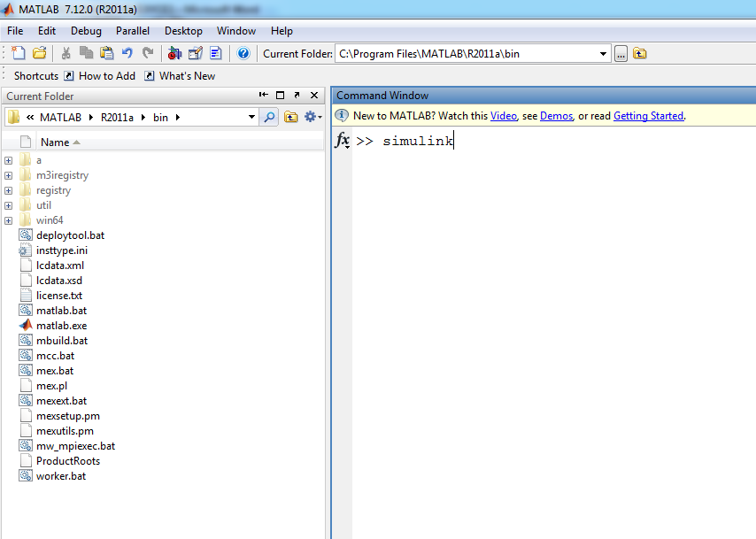The width and height of the screenshot is (756, 539).
Task: Open the Profiler toolbar icon
Action: click(x=215, y=53)
